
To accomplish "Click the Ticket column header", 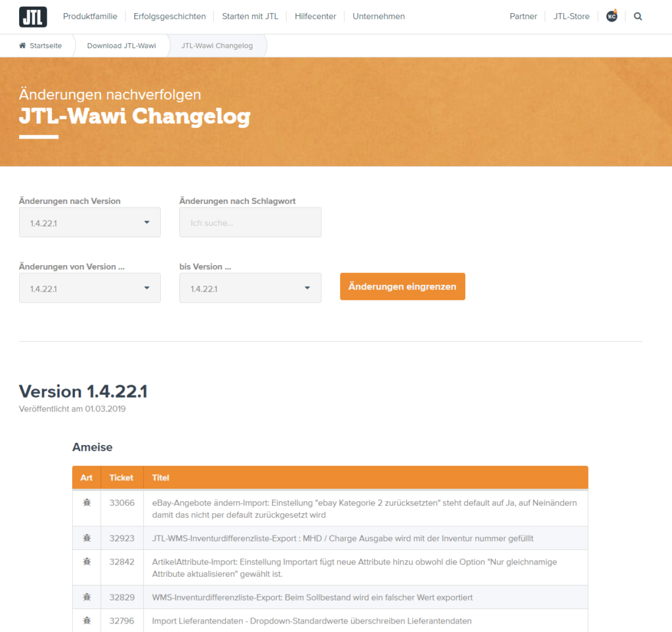I will 121,478.
